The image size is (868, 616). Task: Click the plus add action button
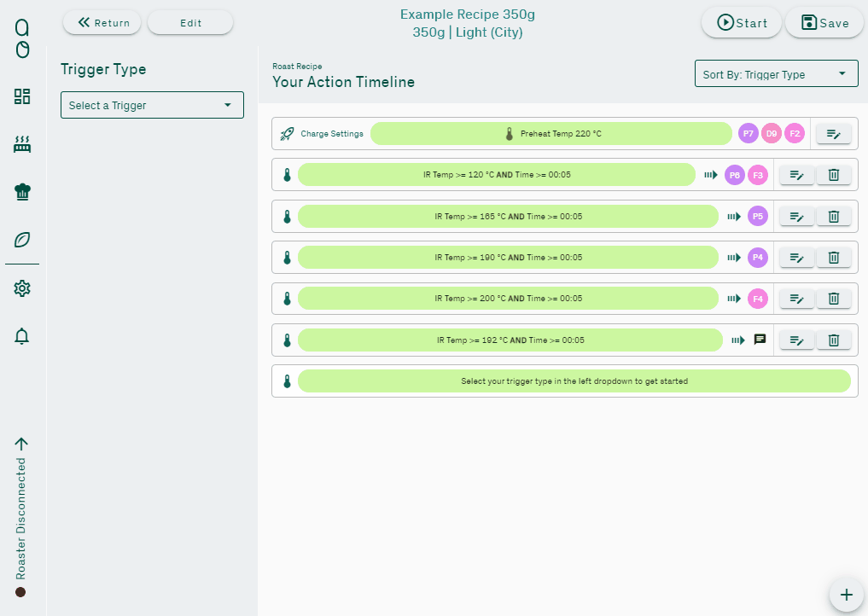846,595
